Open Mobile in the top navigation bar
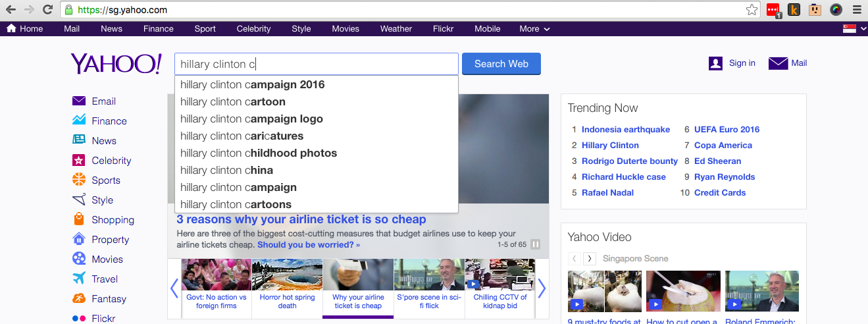Viewport: 868px width, 324px height. click(488, 29)
